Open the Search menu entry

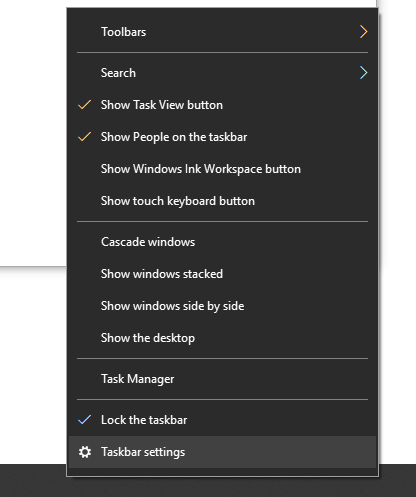click(222, 73)
